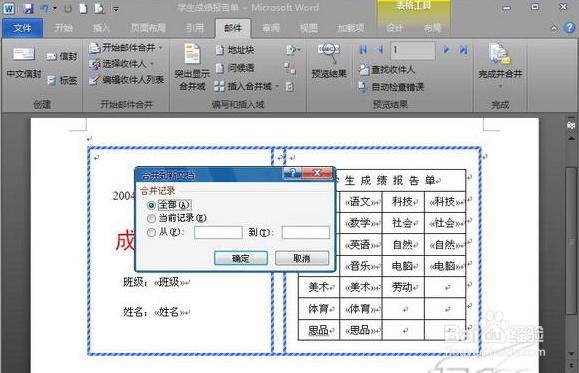Screen dimensions: 579x373
Task: Click the «班级» merge field
Action: [x=169, y=282]
